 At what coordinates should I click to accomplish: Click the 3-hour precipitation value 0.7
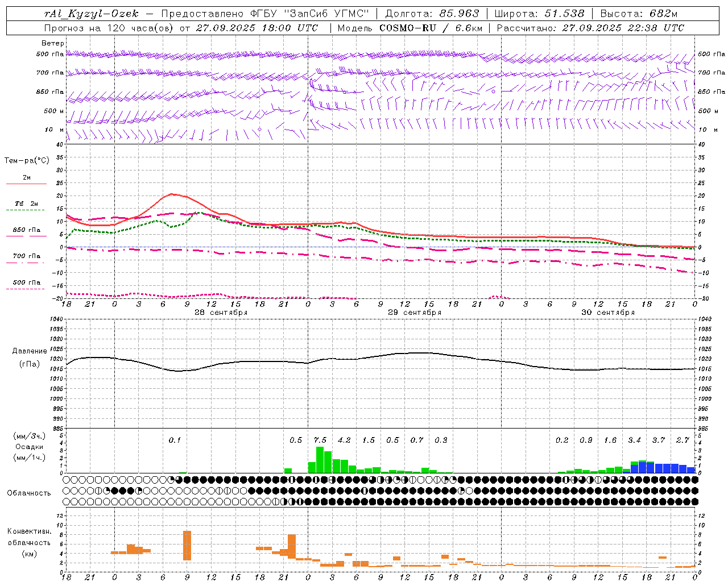(x=417, y=440)
